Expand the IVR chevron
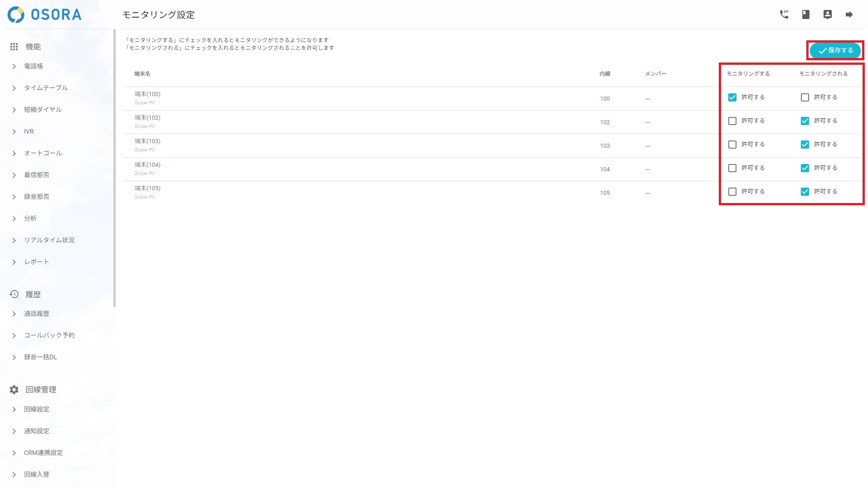This screenshot has height=488, width=868. coord(14,131)
